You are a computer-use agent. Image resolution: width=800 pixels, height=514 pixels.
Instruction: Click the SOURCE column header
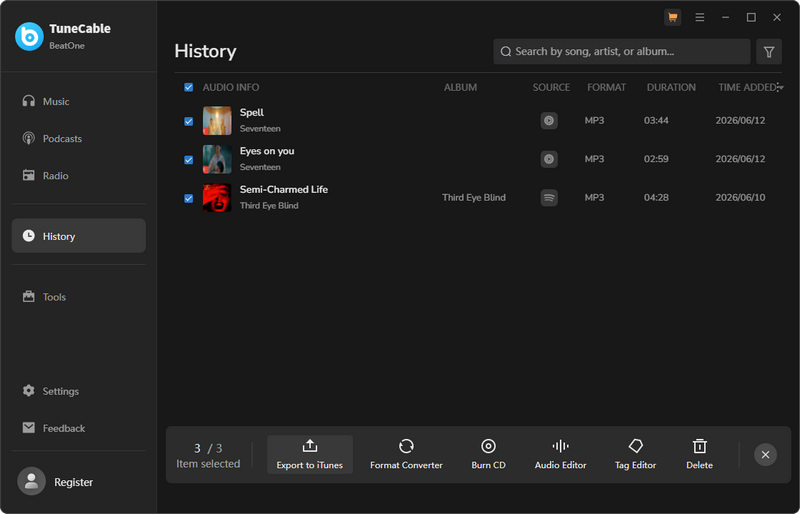point(551,87)
